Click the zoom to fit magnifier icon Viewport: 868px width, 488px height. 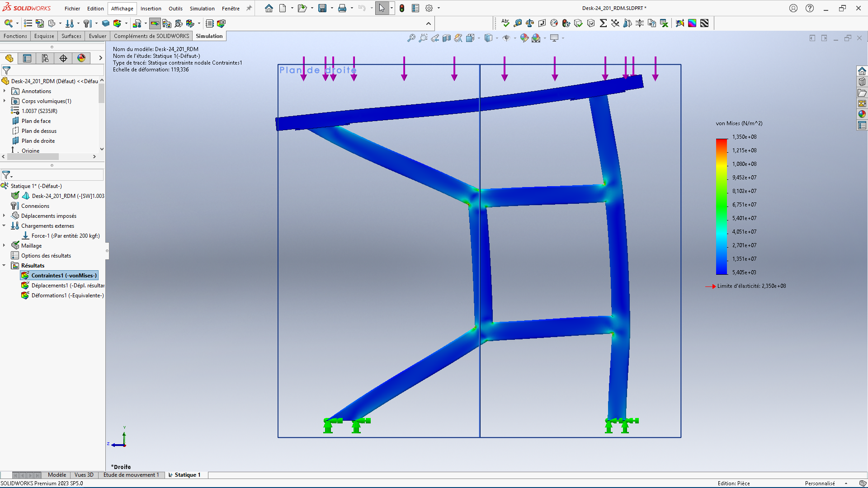411,38
